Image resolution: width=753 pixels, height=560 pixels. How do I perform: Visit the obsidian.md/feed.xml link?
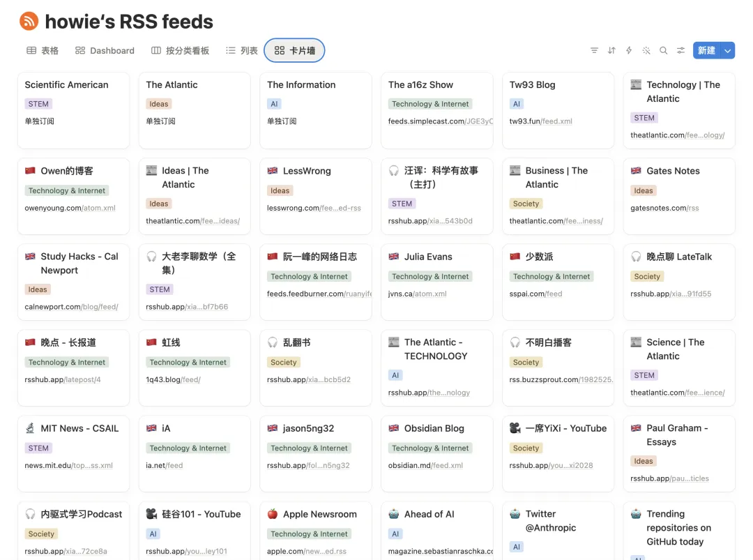[x=425, y=465]
